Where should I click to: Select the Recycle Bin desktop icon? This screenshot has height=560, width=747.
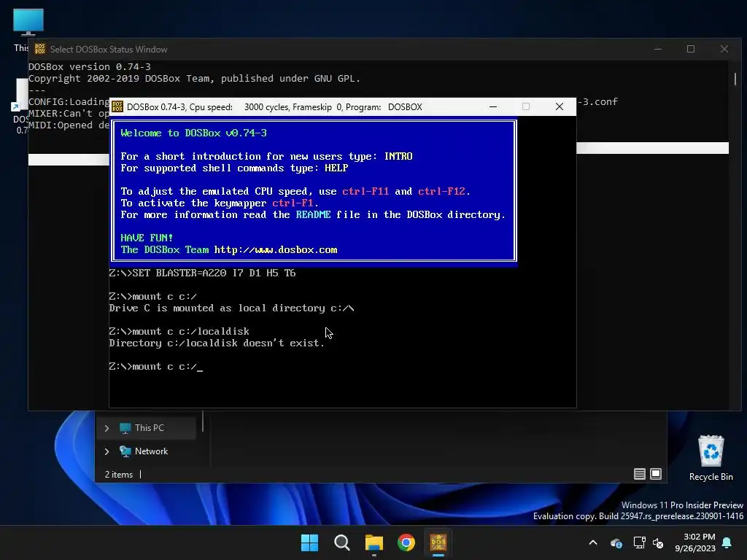pos(711,458)
